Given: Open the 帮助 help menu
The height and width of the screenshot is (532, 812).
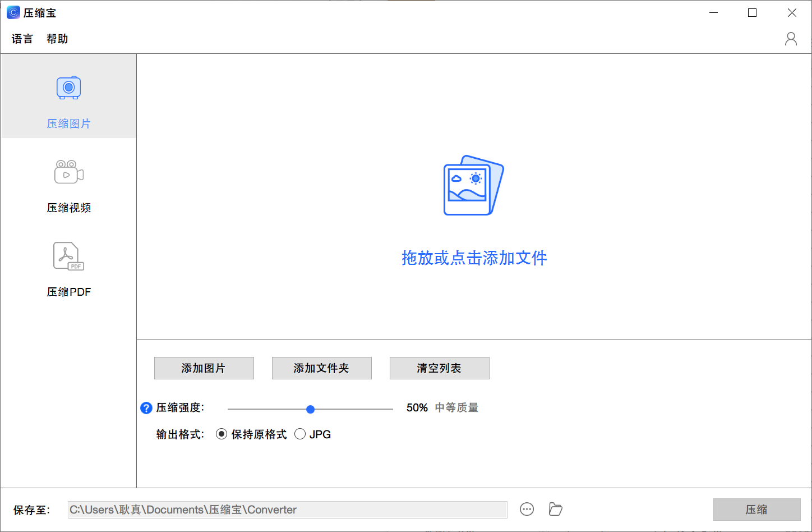Looking at the screenshot, I should 56,38.
